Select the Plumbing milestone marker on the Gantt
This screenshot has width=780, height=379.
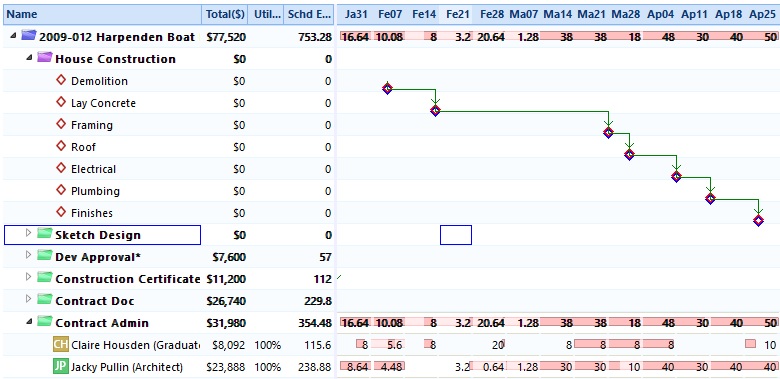(710, 198)
